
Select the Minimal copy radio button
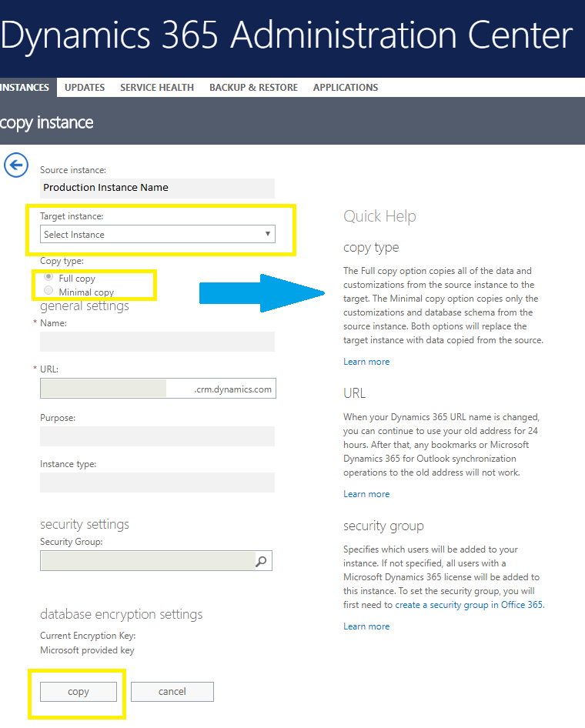(49, 291)
